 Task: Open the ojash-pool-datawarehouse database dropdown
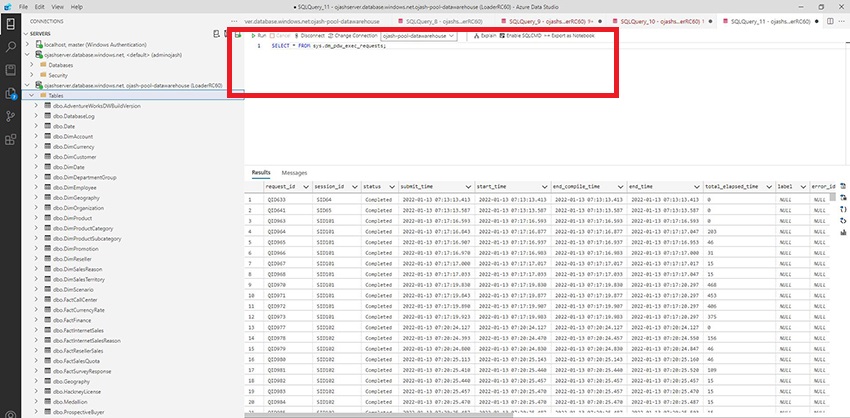coord(418,36)
